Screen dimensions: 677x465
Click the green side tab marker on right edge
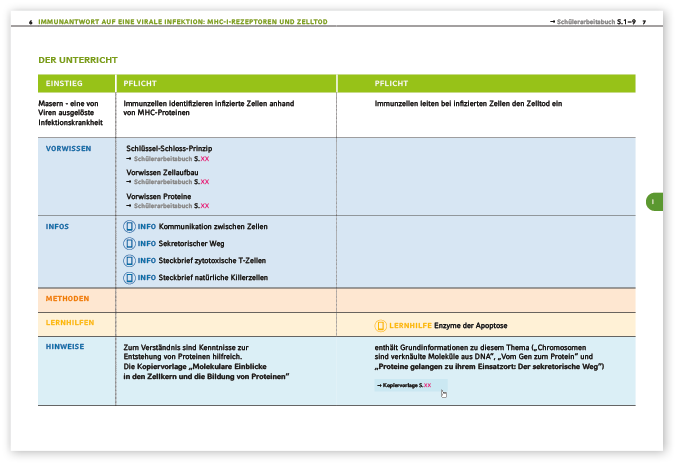[x=652, y=202]
